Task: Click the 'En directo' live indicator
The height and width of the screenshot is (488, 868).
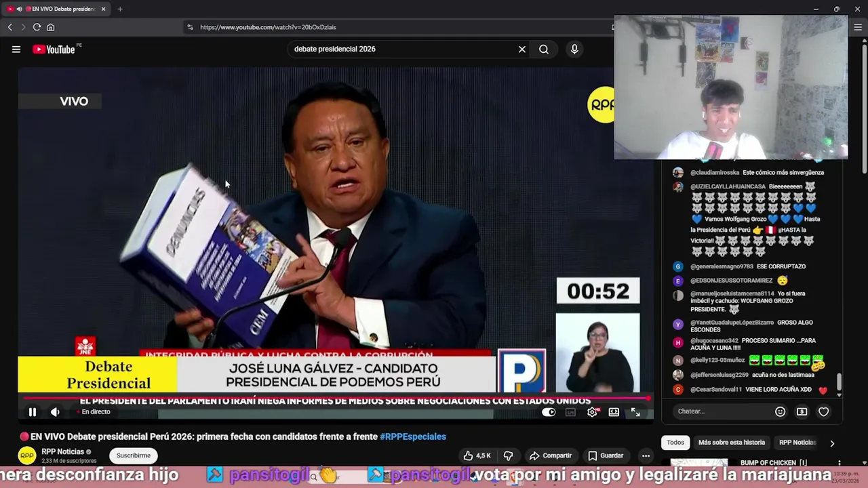Action: [x=94, y=411]
